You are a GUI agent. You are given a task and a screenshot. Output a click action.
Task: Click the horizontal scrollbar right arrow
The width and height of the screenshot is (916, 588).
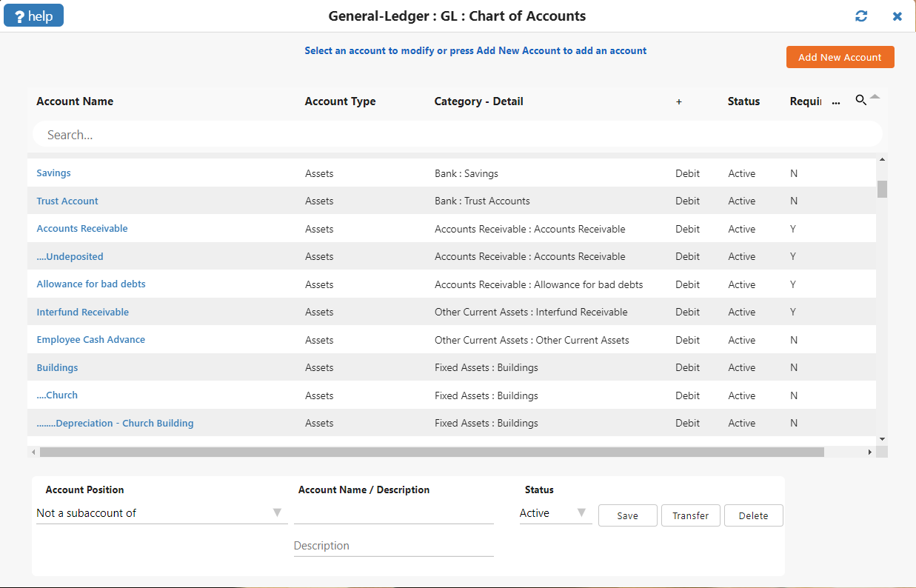[870, 452]
